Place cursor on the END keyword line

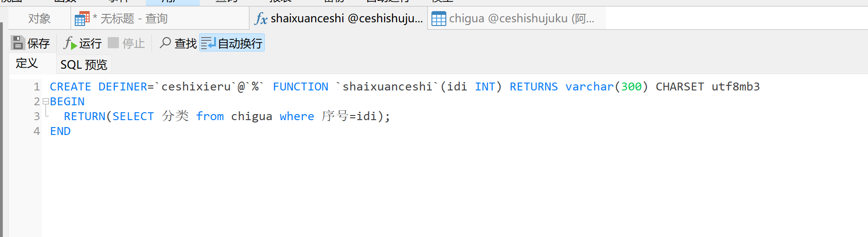[x=60, y=131]
